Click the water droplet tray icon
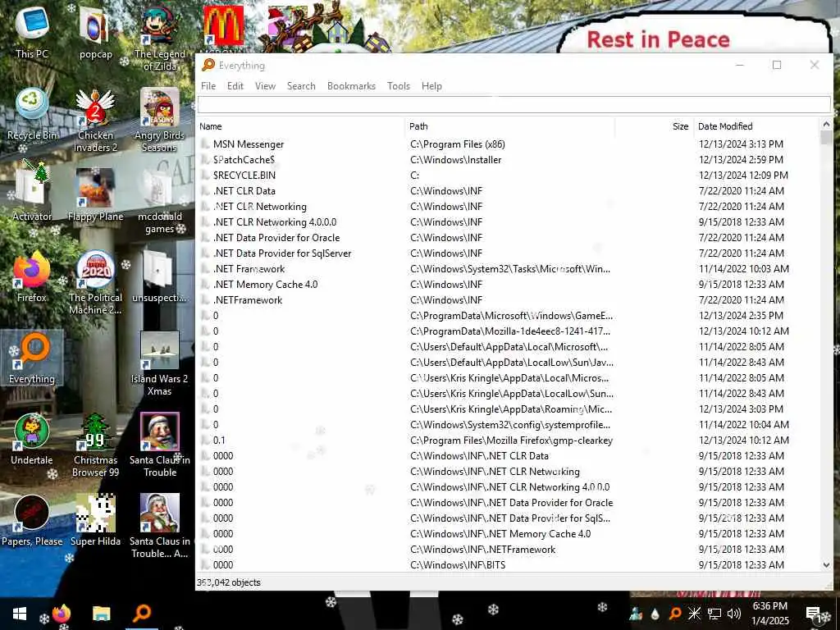The height and width of the screenshot is (630, 840). 655,614
